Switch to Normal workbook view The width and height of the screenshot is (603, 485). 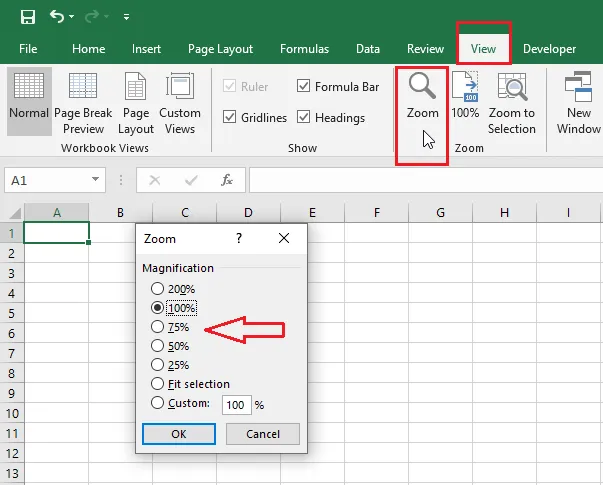(29, 101)
